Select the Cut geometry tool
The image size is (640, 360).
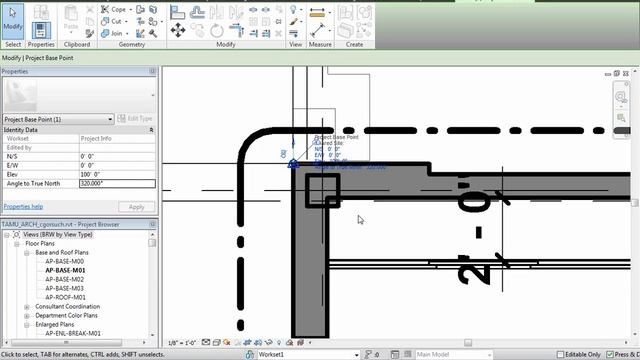coord(111,21)
